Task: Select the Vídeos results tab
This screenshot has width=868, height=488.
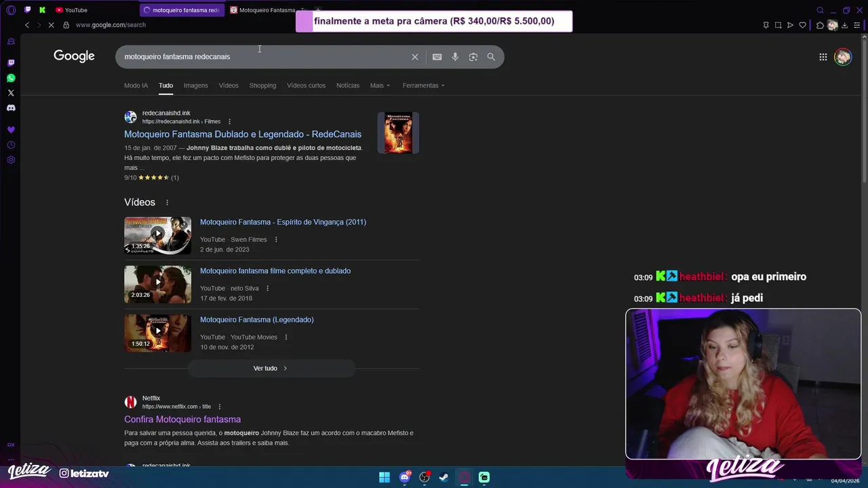Action: 229,85
